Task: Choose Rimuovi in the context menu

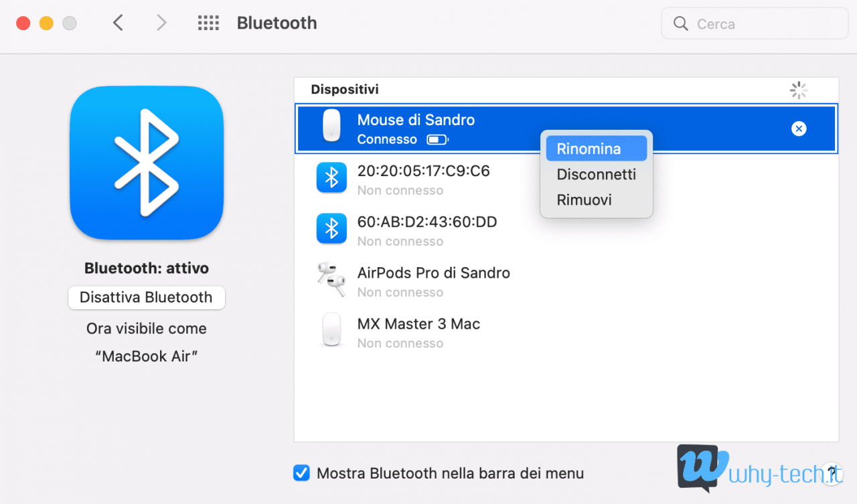Action: pyautogui.click(x=597, y=199)
